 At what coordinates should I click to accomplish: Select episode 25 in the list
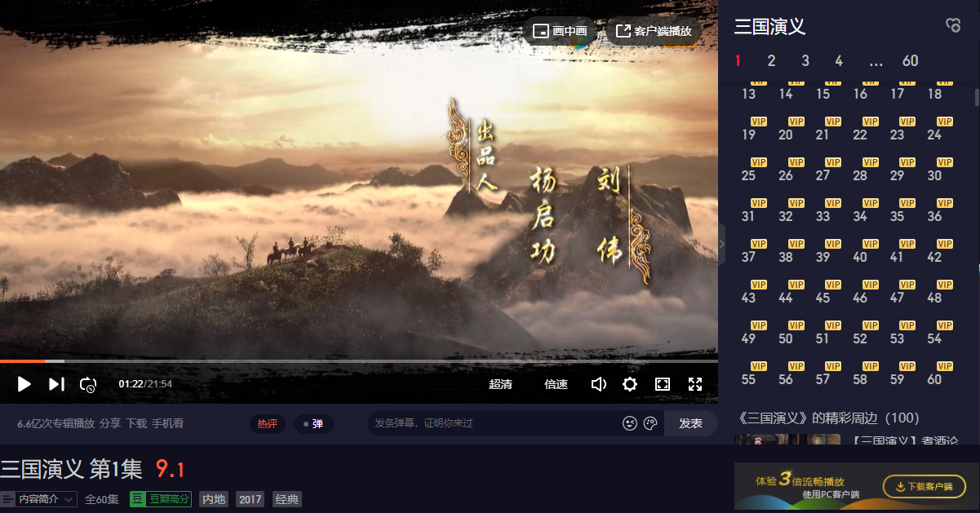pyautogui.click(x=748, y=175)
